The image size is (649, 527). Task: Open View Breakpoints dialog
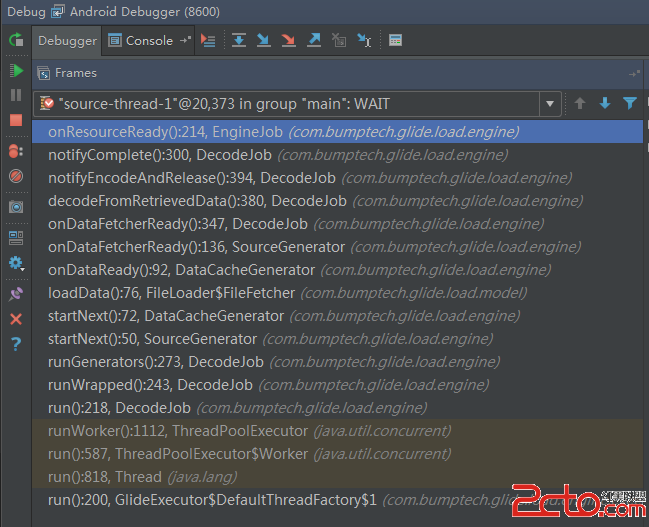[16, 151]
